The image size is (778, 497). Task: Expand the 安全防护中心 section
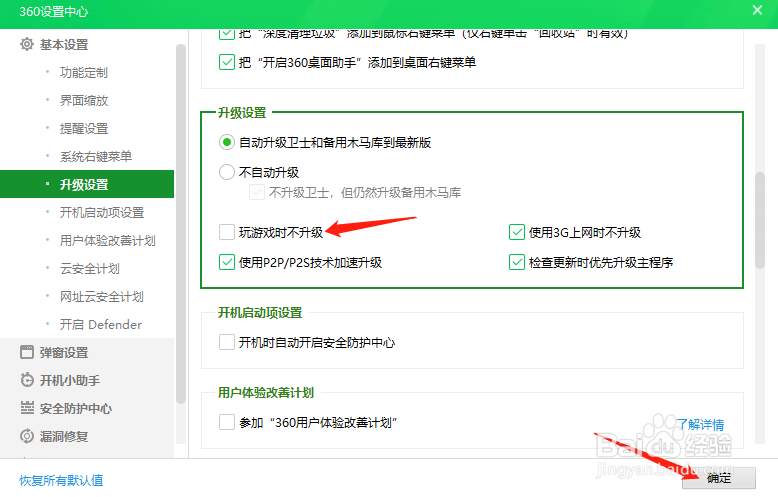76,408
